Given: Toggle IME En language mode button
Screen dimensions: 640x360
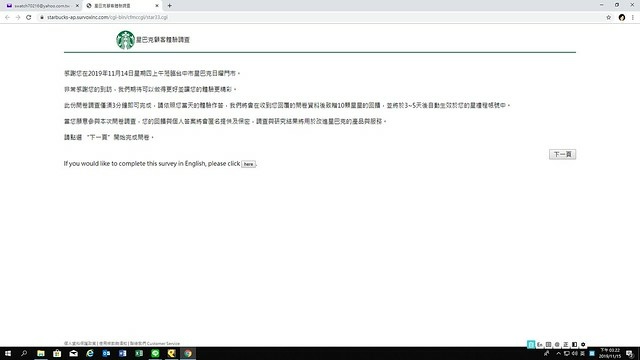Looking at the screenshot, I should [x=540, y=344].
